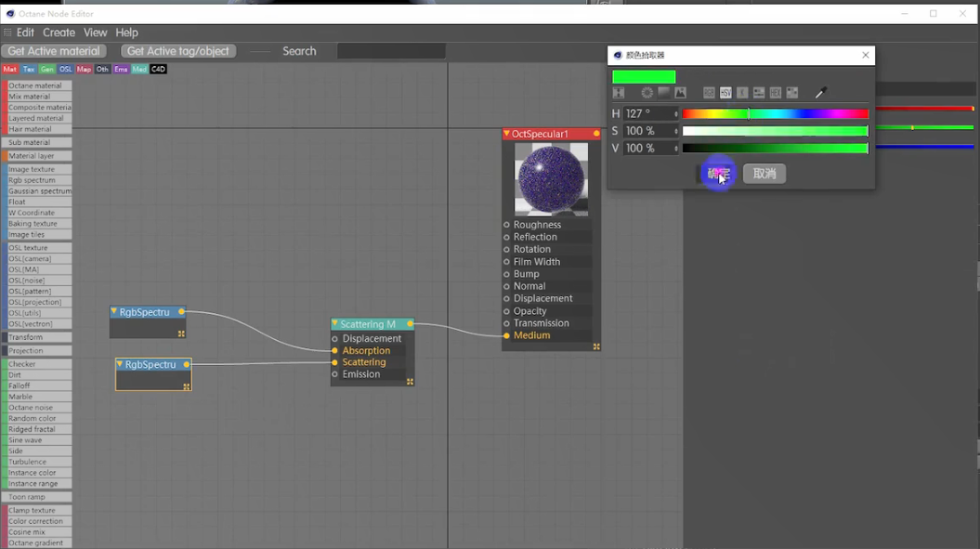
Task: Click the Roughness input port
Action: click(x=506, y=225)
